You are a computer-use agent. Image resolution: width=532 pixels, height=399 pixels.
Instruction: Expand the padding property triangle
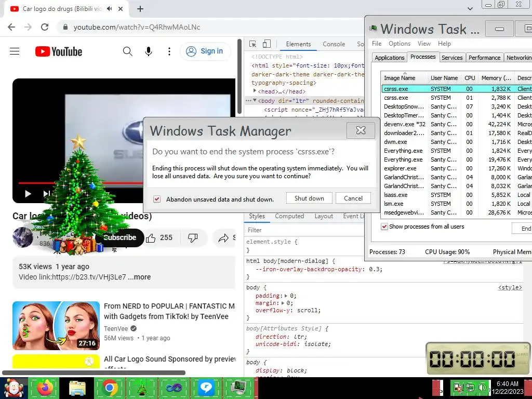tap(286, 296)
